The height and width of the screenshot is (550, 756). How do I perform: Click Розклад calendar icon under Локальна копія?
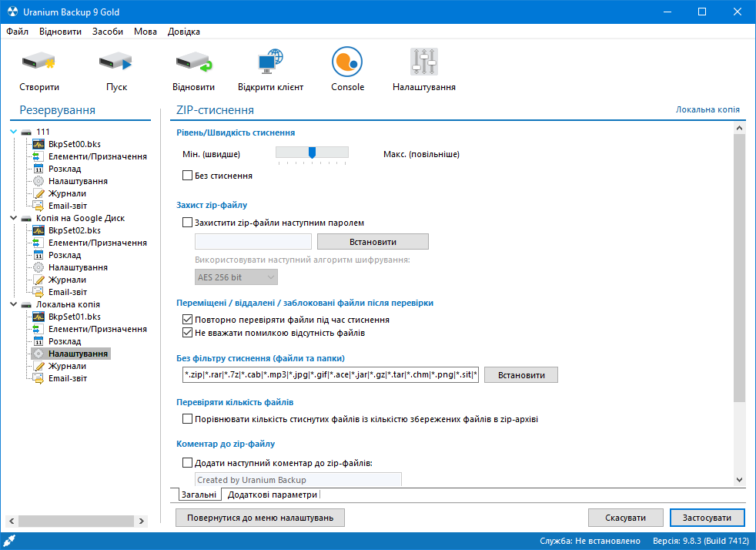(x=38, y=341)
